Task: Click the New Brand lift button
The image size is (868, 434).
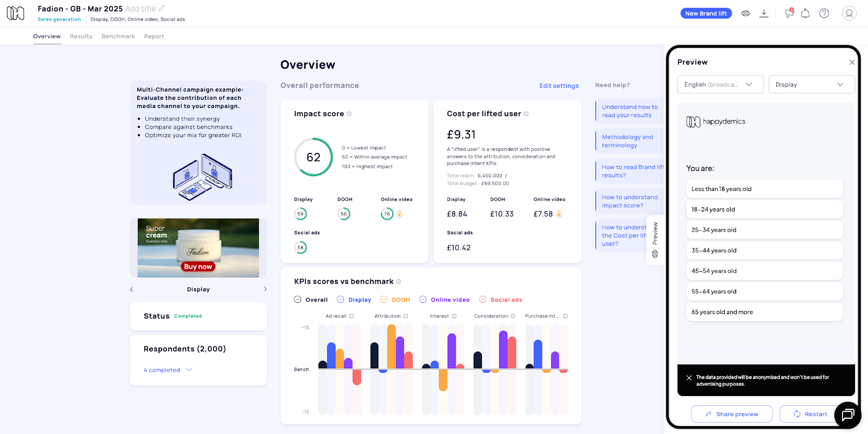Action: click(x=706, y=14)
